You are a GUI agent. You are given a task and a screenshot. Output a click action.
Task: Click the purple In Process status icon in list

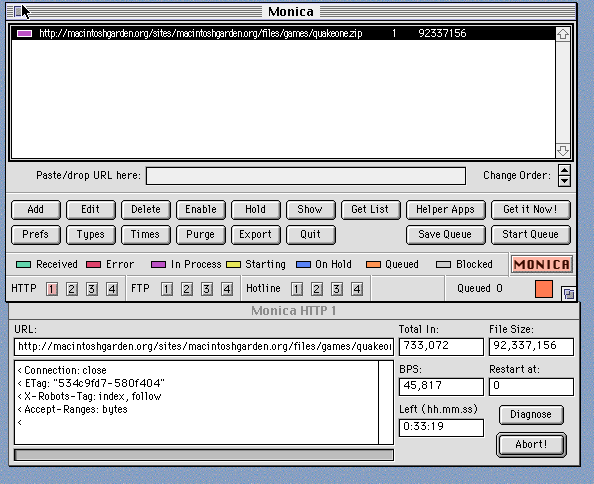(x=25, y=33)
